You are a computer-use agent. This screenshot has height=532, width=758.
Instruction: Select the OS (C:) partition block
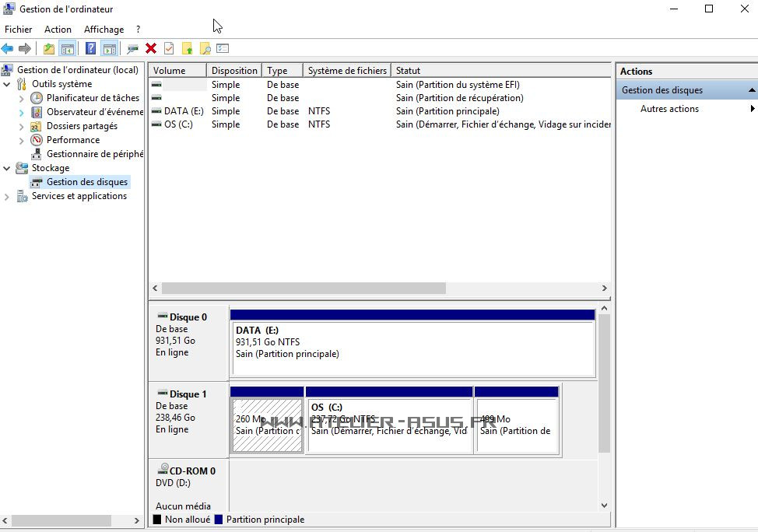click(388, 425)
